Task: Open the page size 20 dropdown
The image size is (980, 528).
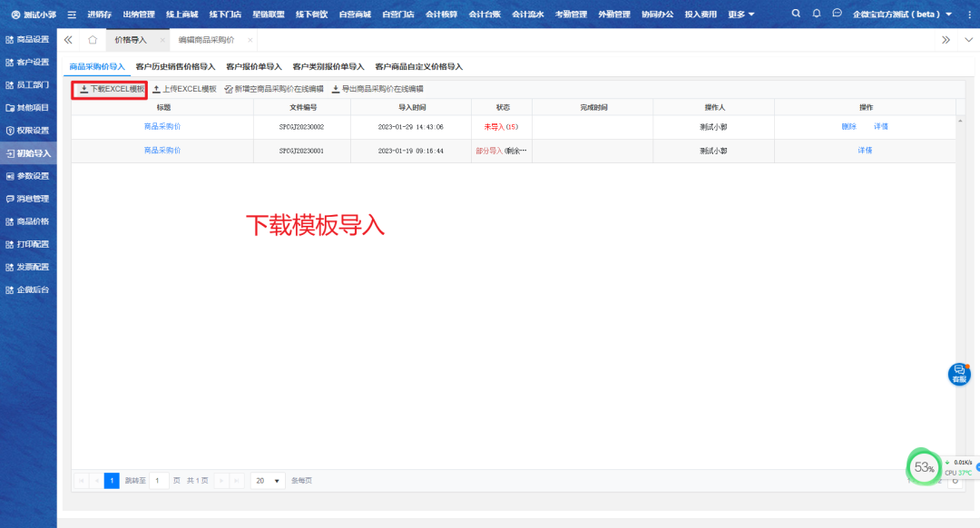Action: tap(267, 481)
